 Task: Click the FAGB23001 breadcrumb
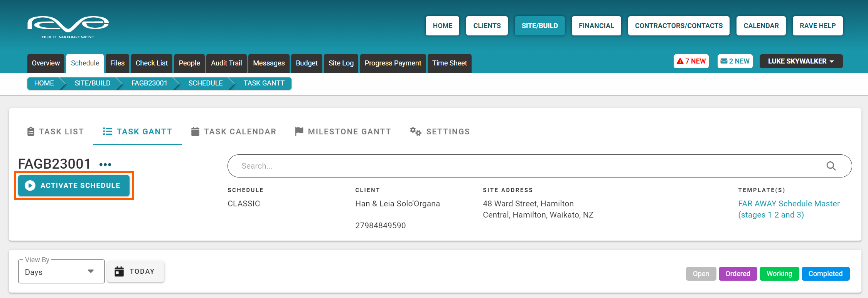149,83
